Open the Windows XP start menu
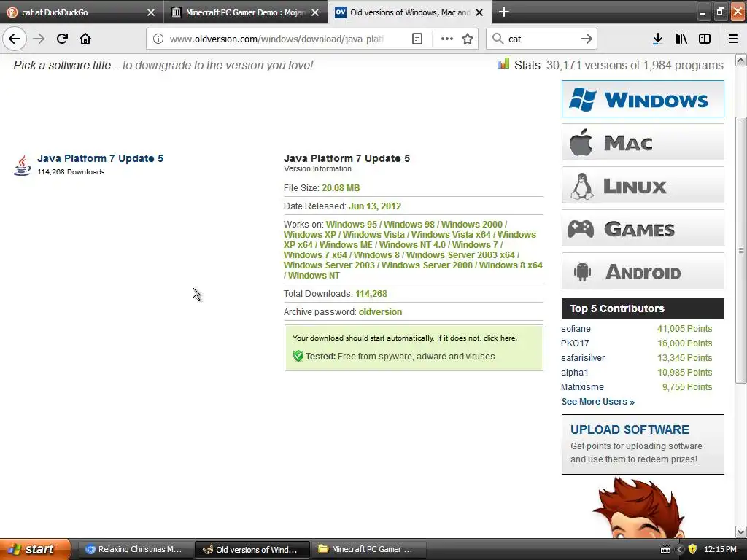Screen dimensions: 747x560 click(x=35, y=549)
